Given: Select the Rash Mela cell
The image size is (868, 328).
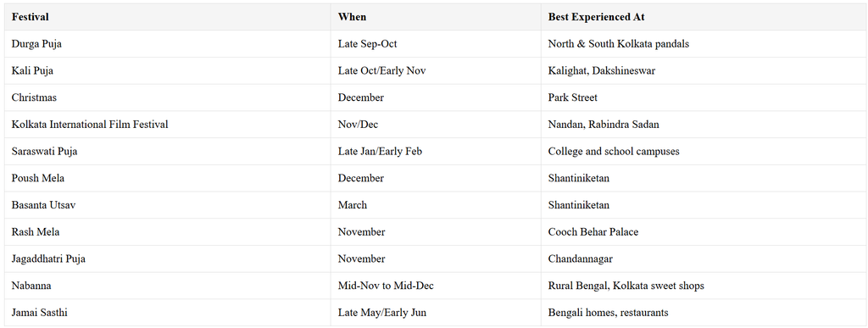Looking at the screenshot, I should pos(168,231).
